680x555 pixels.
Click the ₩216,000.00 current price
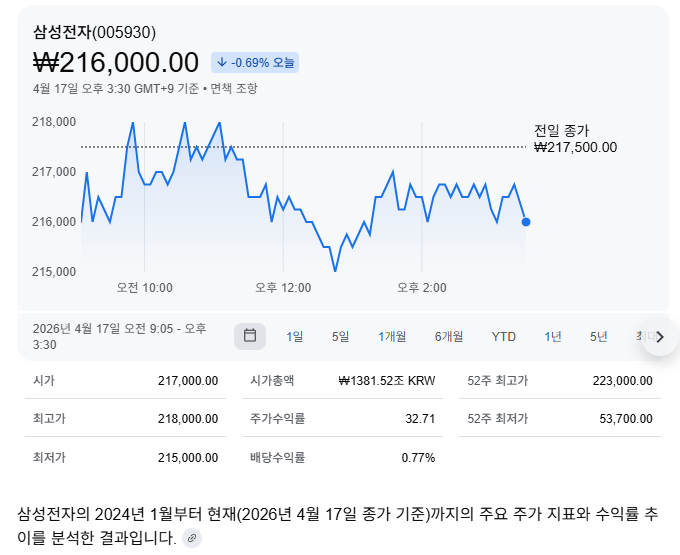pyautogui.click(x=116, y=62)
